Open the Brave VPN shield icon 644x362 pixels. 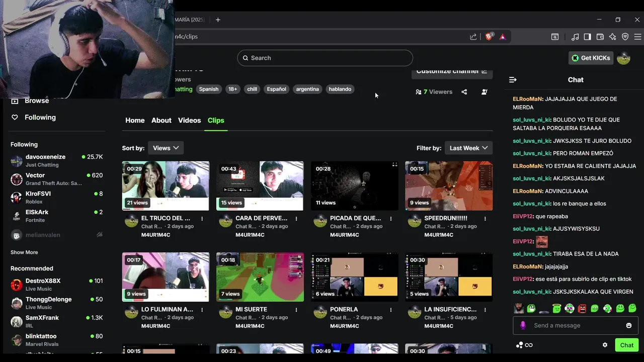click(625, 37)
